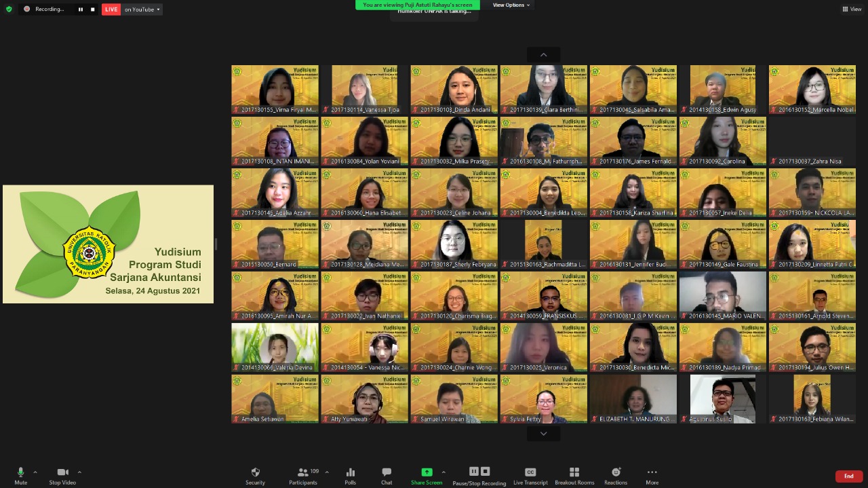This screenshot has height=488, width=868.
Task: Toggle the camera with Stop Video
Action: tap(62, 475)
